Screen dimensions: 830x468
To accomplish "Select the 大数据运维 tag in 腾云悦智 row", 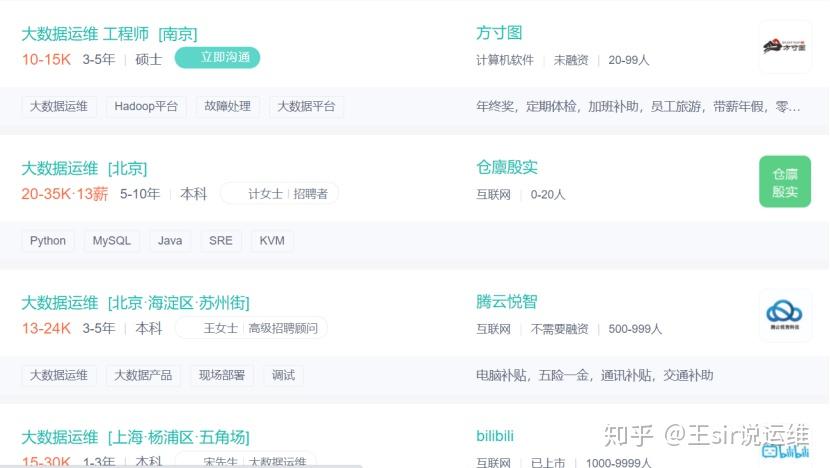I will 59,375.
